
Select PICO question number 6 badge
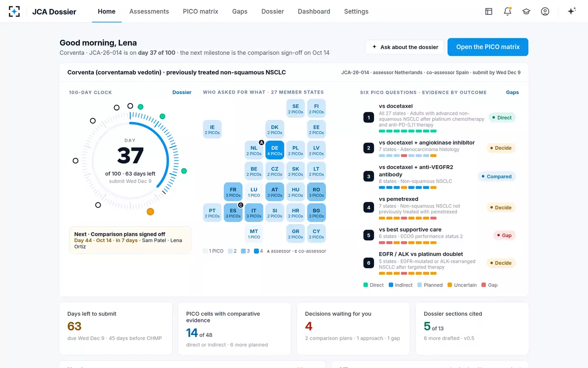pyautogui.click(x=369, y=263)
